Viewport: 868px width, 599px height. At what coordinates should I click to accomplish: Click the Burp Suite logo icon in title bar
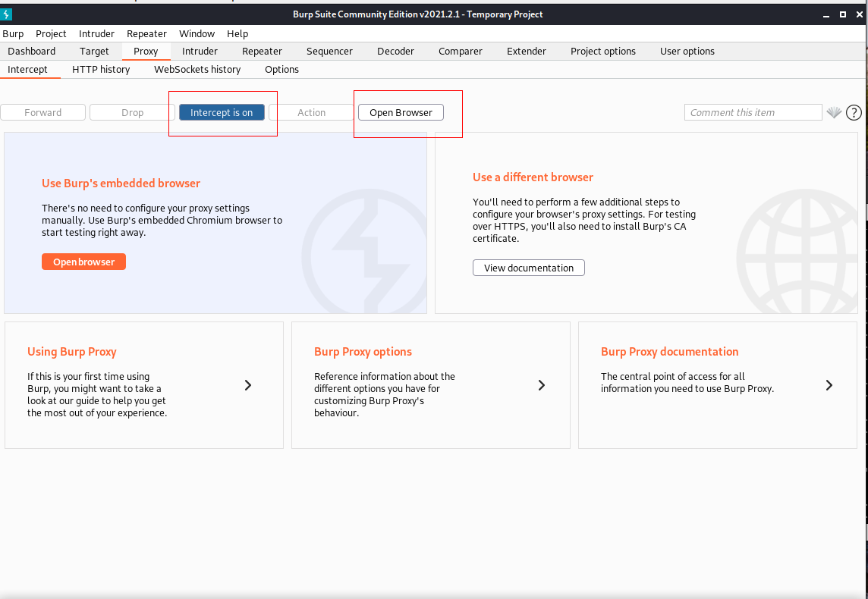[x=7, y=14]
